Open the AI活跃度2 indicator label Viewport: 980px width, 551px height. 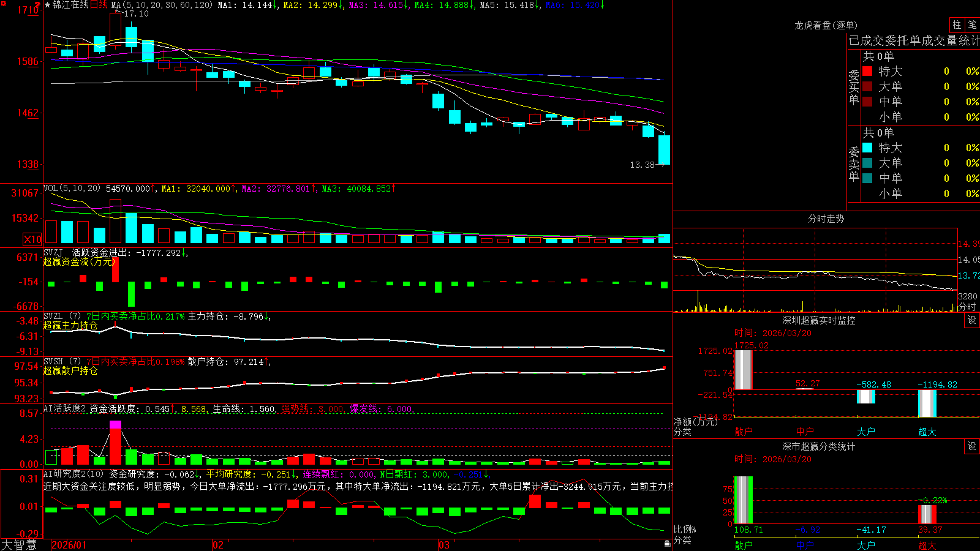coord(65,408)
